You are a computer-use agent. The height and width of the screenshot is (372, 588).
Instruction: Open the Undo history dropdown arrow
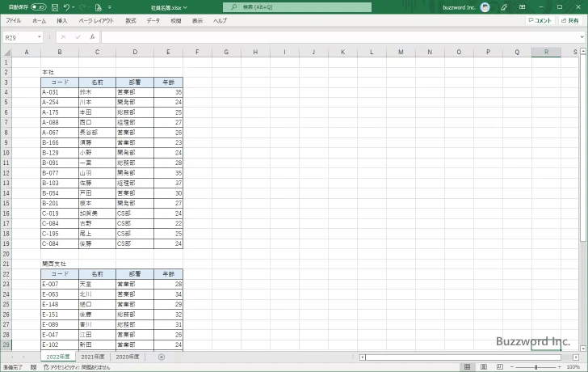(x=73, y=7)
